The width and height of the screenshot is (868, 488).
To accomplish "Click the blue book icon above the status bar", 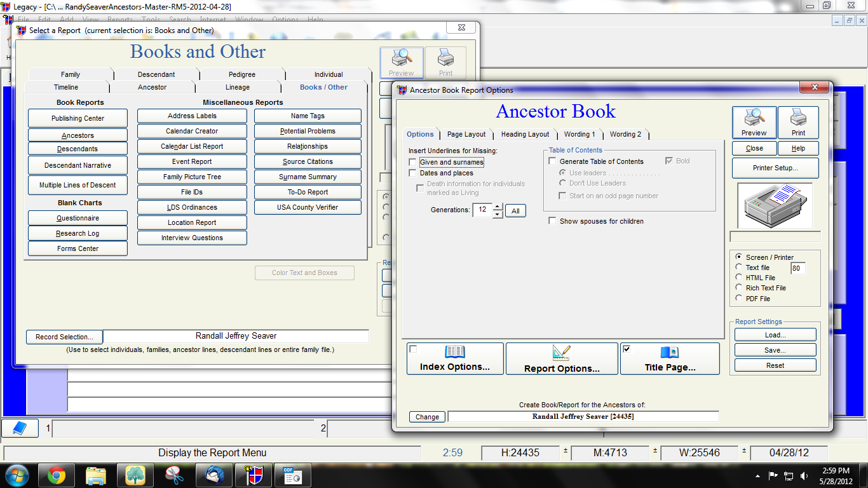I will [20, 428].
